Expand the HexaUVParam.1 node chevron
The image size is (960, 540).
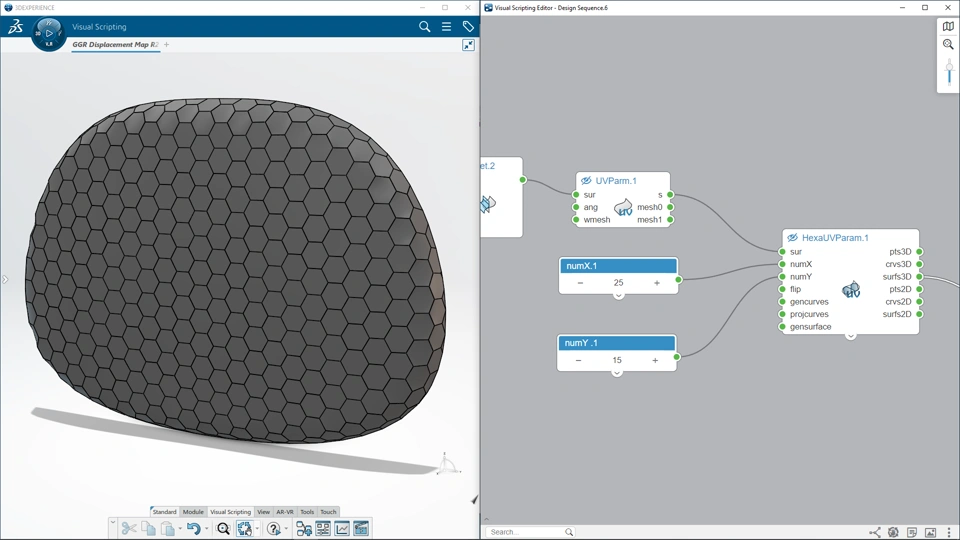[850, 336]
